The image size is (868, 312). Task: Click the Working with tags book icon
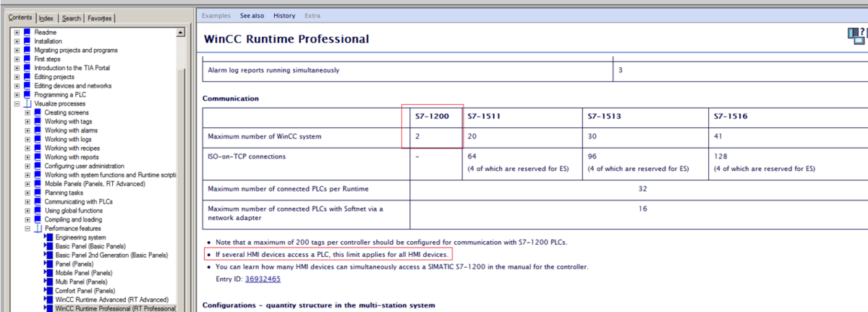coord(37,122)
